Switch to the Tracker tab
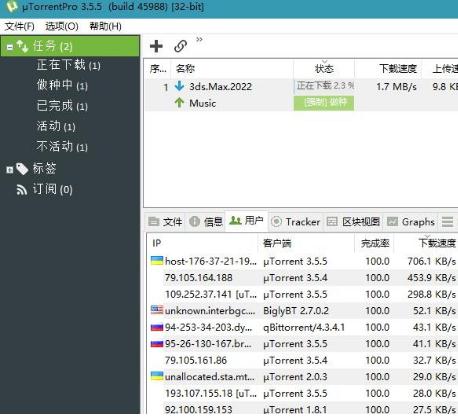 (x=296, y=221)
